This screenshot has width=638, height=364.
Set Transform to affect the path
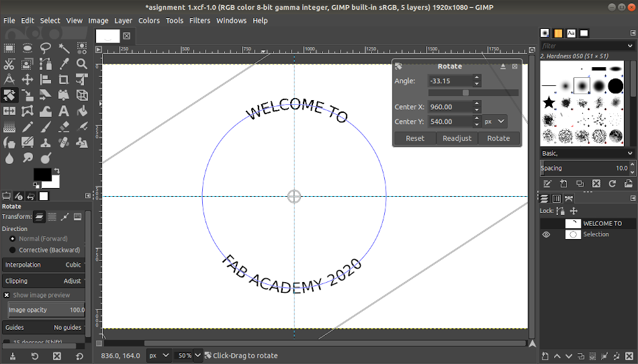64,217
